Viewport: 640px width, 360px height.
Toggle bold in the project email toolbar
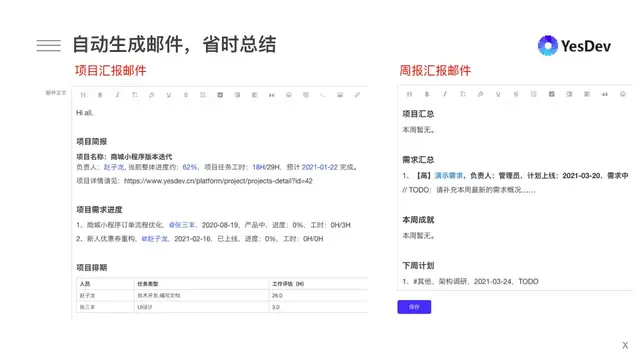tap(100, 95)
